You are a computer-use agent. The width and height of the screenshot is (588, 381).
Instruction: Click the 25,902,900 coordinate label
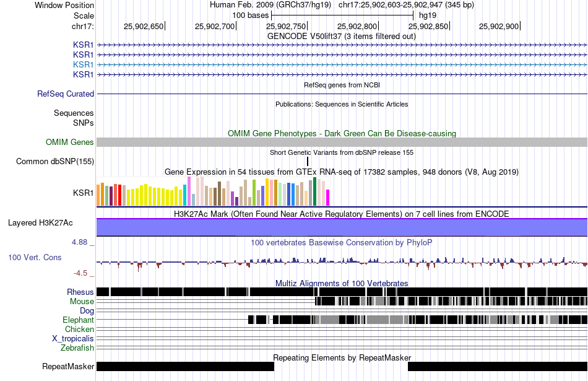tap(499, 26)
